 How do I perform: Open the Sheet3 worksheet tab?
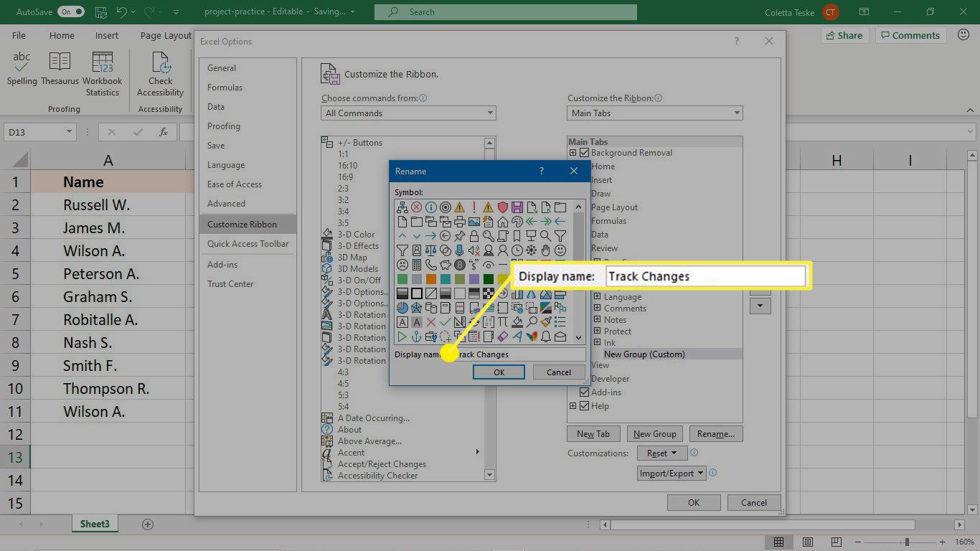(95, 524)
